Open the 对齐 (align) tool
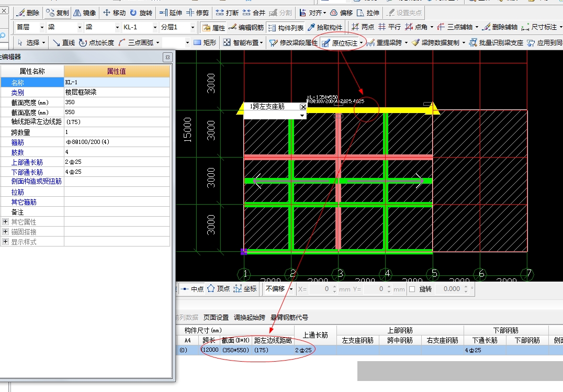Viewport: 563px width, 392px height. (312, 13)
